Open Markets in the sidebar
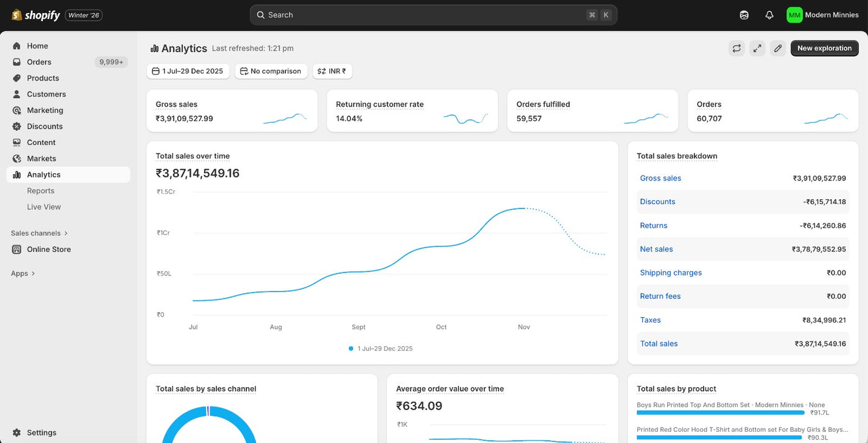868x443 pixels. click(68, 159)
